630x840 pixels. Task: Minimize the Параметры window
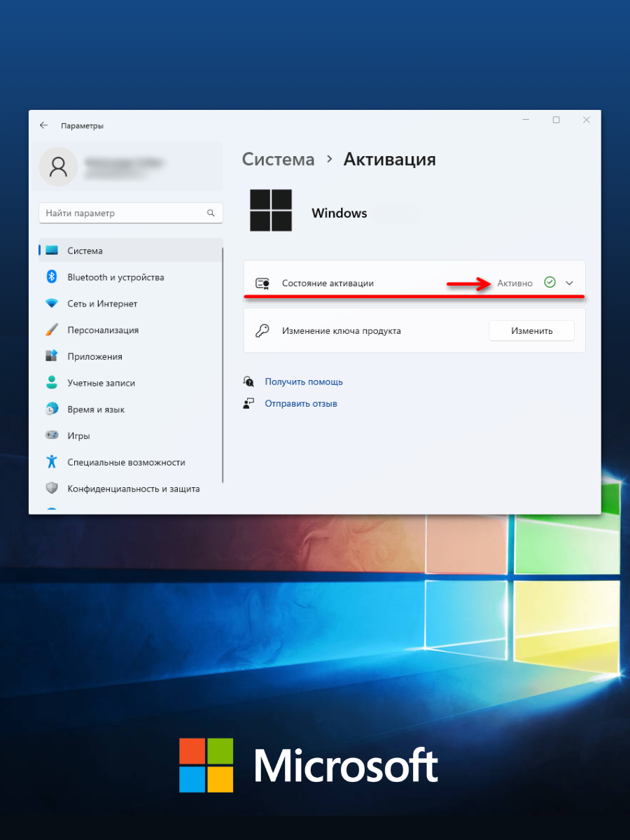526,120
